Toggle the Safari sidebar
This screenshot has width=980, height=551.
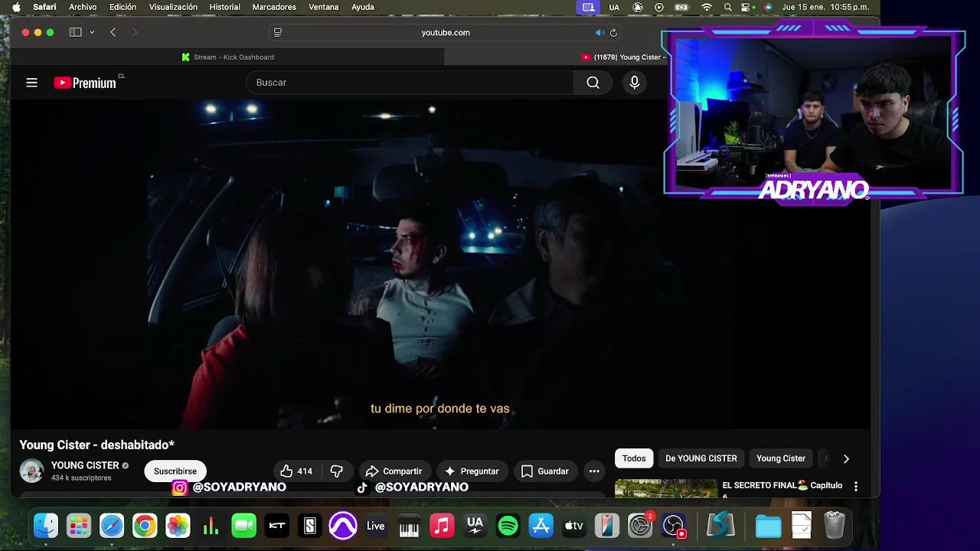(x=75, y=32)
